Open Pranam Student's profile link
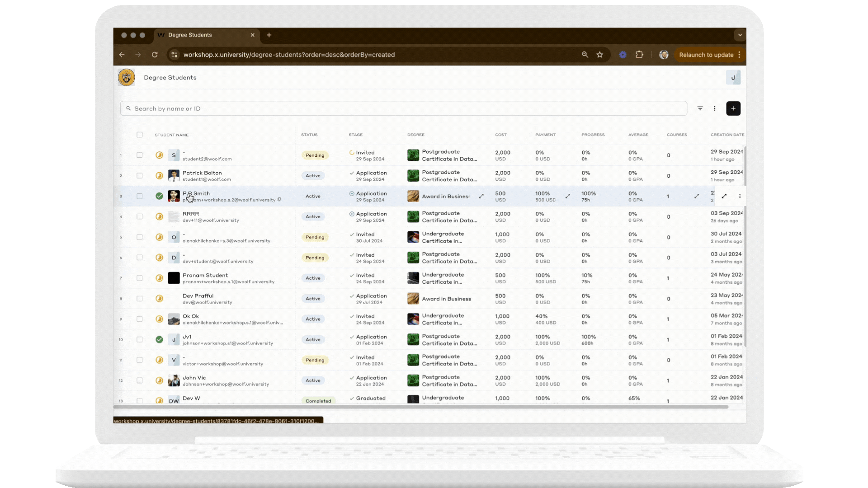Image resolution: width=868 pixels, height=488 pixels. [205, 275]
